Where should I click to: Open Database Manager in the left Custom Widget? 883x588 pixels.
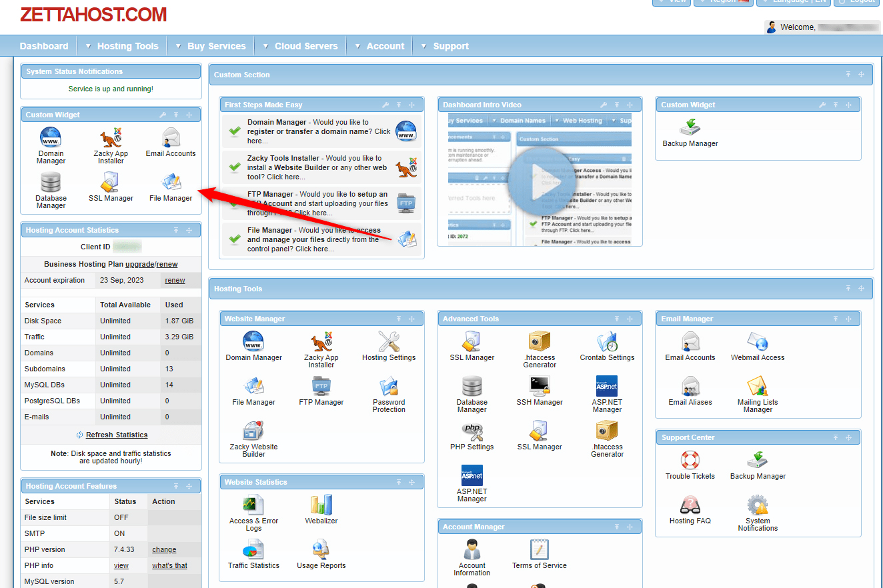tap(51, 191)
